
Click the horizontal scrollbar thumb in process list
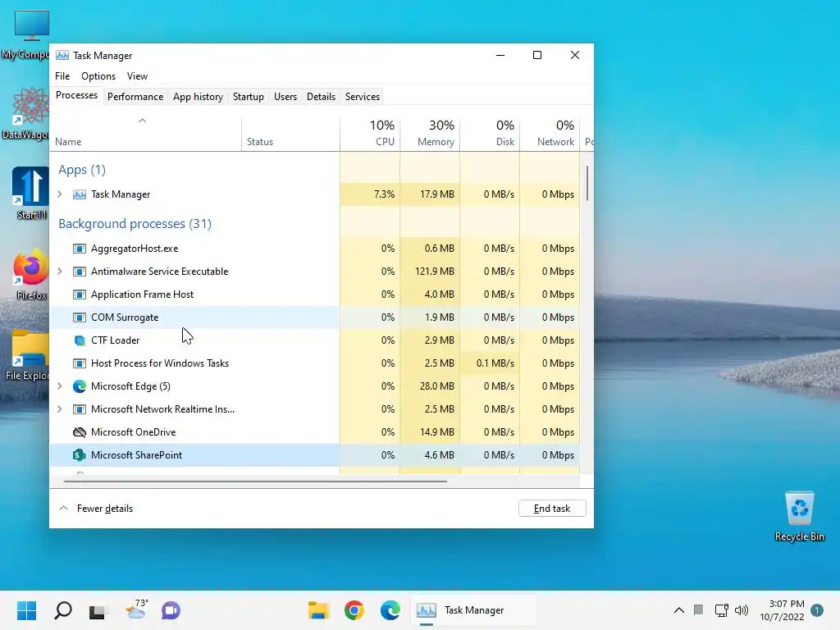pyautogui.click(x=255, y=482)
